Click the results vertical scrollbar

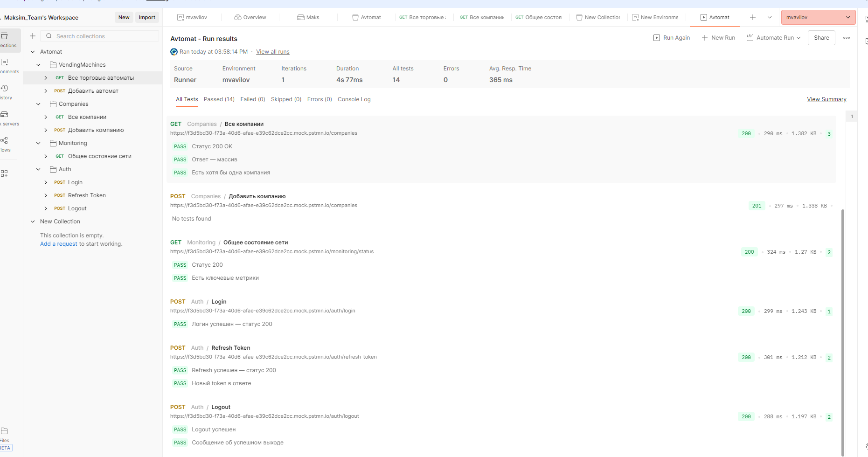(x=843, y=326)
